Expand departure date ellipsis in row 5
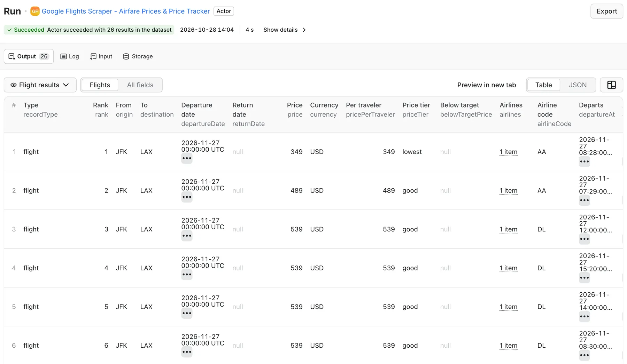 187,313
